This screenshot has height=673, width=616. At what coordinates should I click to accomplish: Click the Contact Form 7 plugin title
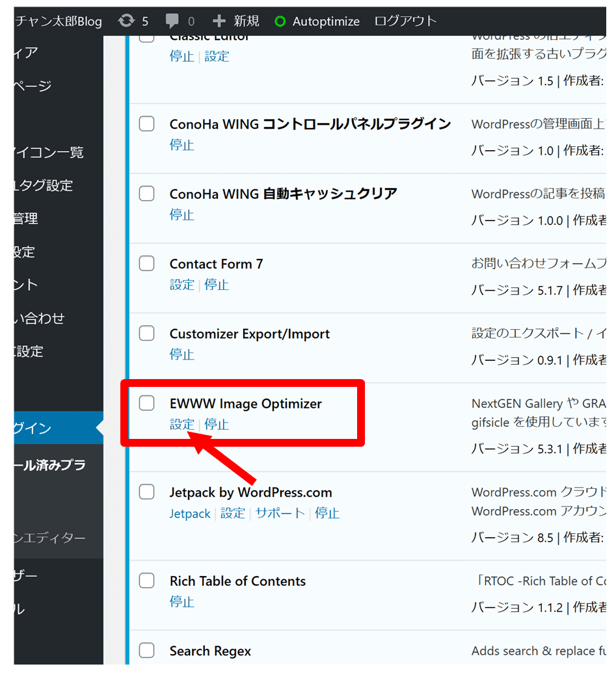(216, 264)
